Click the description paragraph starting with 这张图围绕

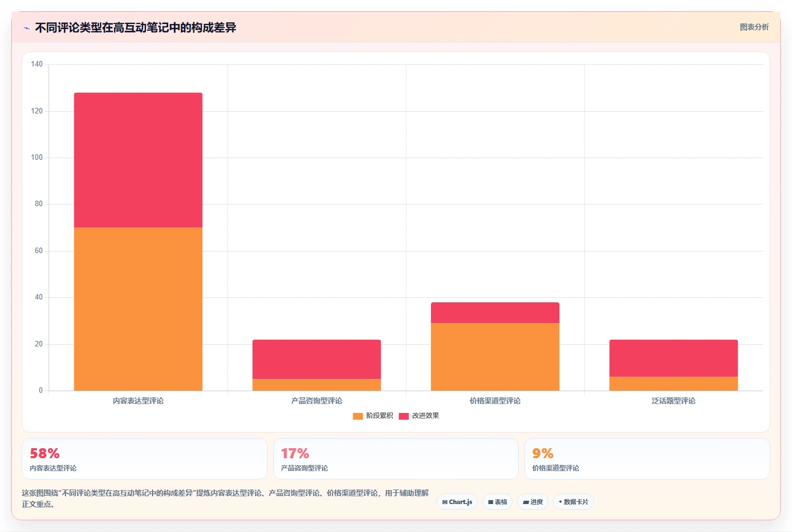click(x=225, y=498)
